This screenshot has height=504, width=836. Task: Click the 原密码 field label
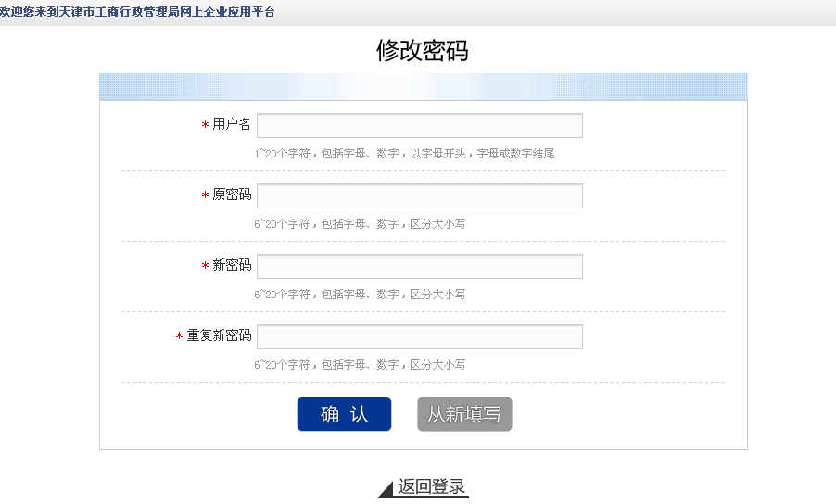(232, 195)
